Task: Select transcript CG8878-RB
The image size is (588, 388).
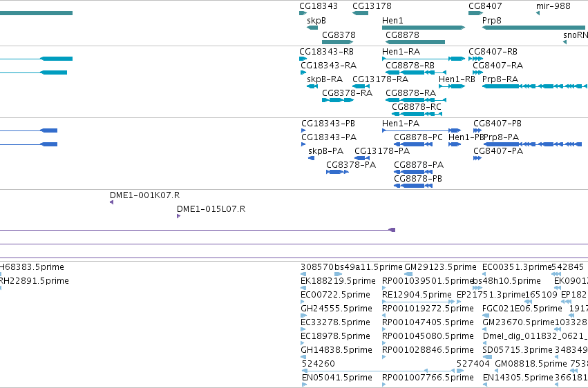Action: 410,66
